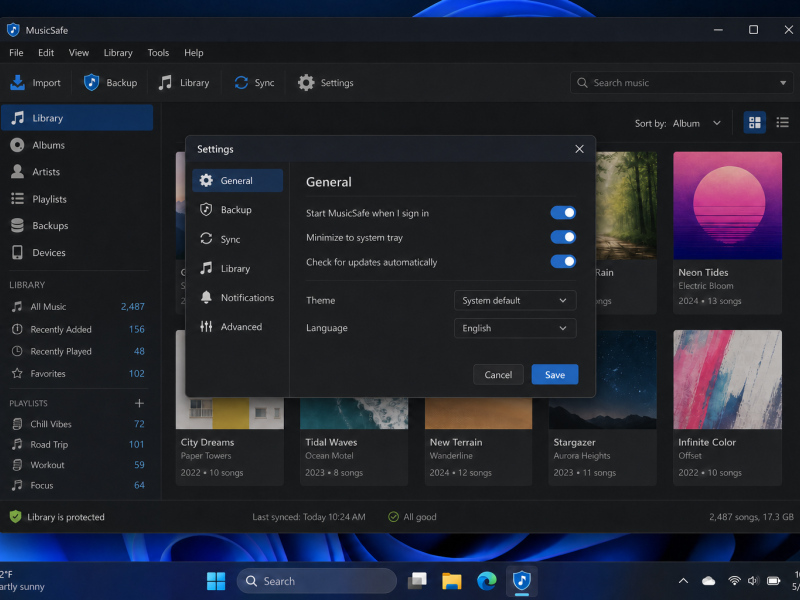Select the Advanced settings tab

(x=238, y=327)
